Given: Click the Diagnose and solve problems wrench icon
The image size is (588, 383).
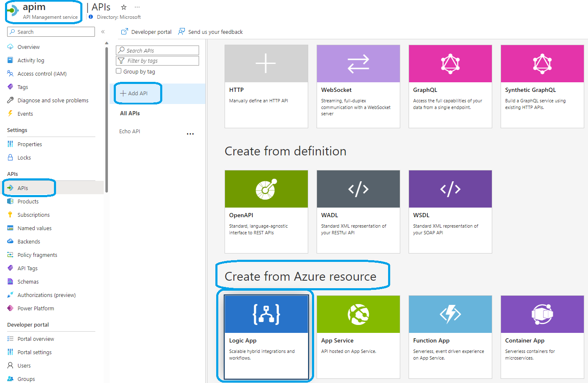Looking at the screenshot, I should (10, 100).
